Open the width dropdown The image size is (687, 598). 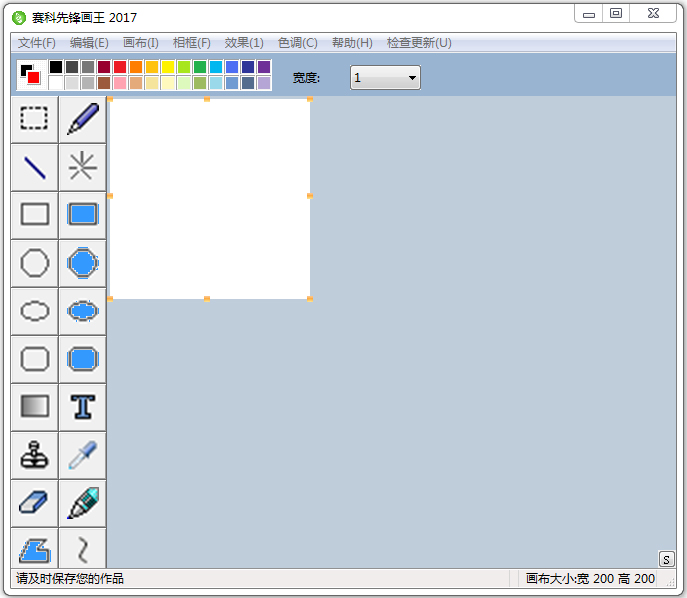[x=385, y=78]
